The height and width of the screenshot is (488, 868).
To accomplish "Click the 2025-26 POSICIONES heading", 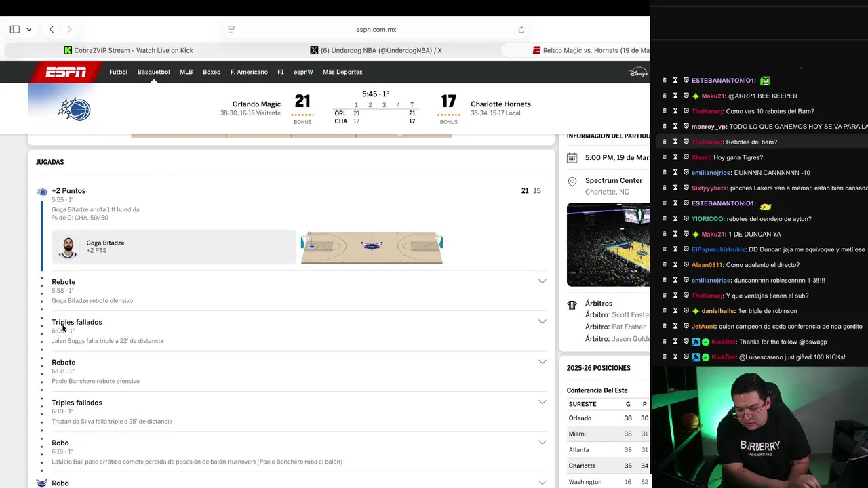I will point(599,368).
